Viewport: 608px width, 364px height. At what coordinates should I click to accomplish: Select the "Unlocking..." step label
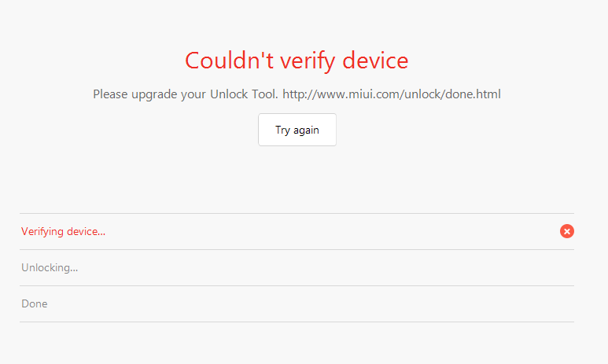[x=50, y=267]
